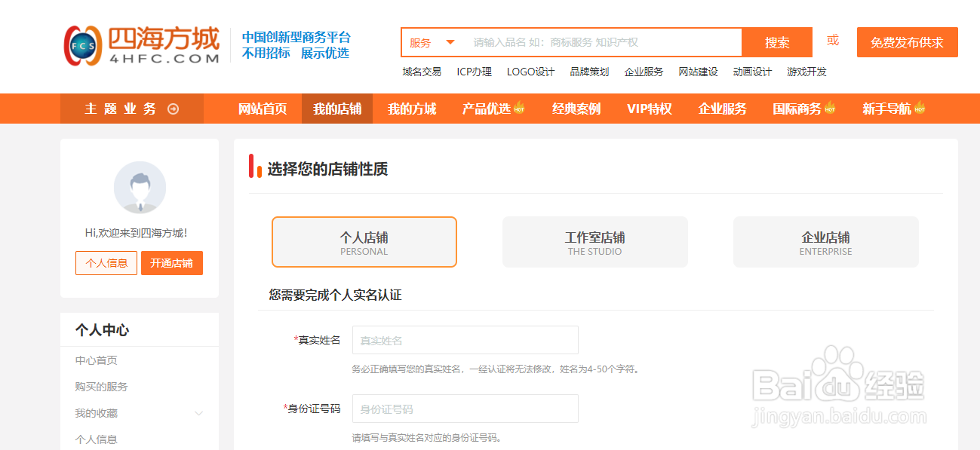
Task: Click the user avatar image
Action: click(140, 187)
